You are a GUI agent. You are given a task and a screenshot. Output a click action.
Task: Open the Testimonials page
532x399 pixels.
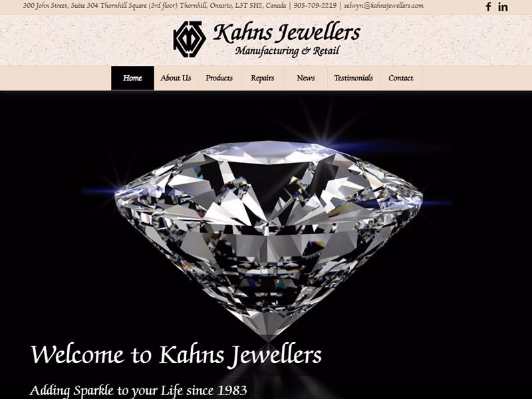[353, 78]
